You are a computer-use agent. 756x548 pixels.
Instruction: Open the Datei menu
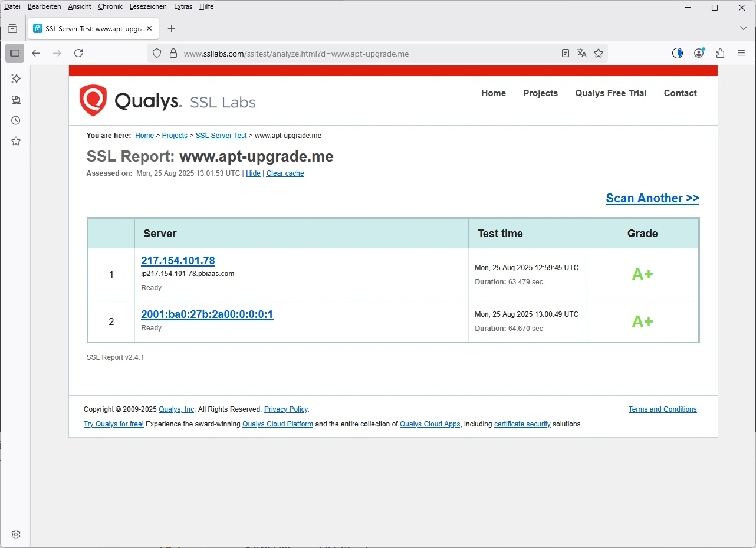coord(12,6)
